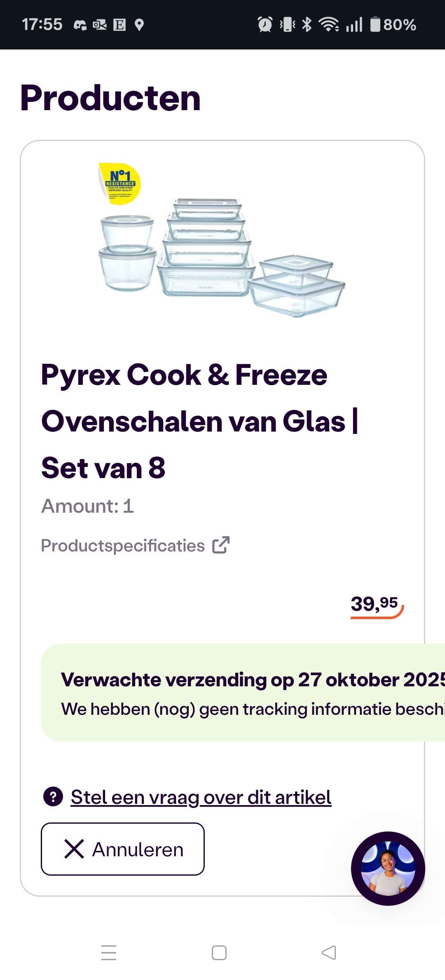Tap the X icon on Annuleren
The height and width of the screenshot is (980, 445).
coord(74,849)
